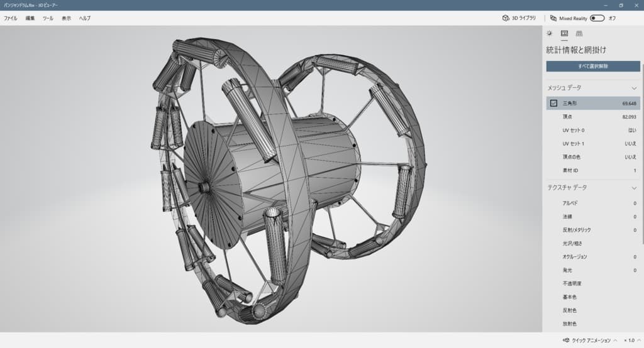Screen dimensions: 644x348
Task: Click the 69,648 triangle count value
Action: [x=629, y=104]
